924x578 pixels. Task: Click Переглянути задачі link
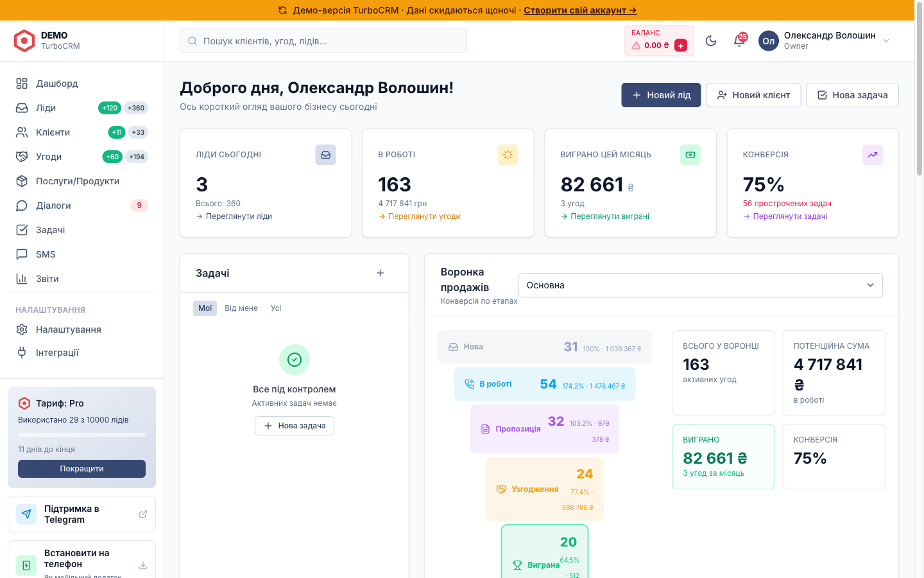pos(785,216)
